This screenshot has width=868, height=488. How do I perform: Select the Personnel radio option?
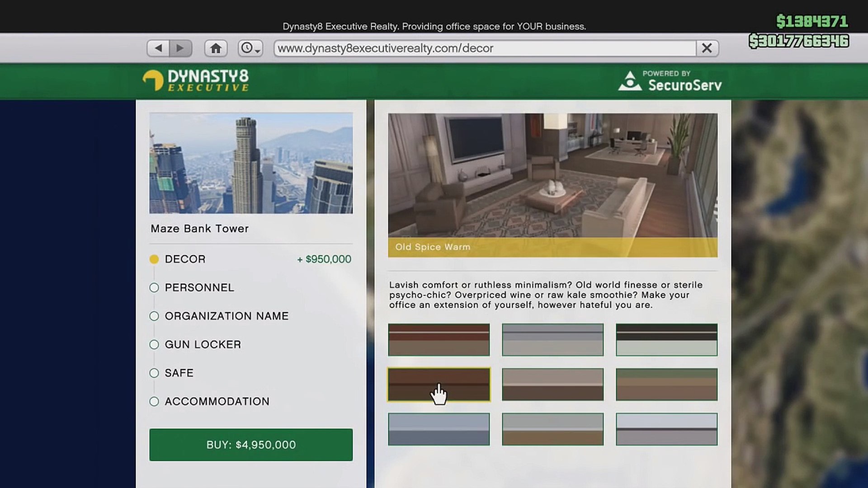[x=154, y=287]
